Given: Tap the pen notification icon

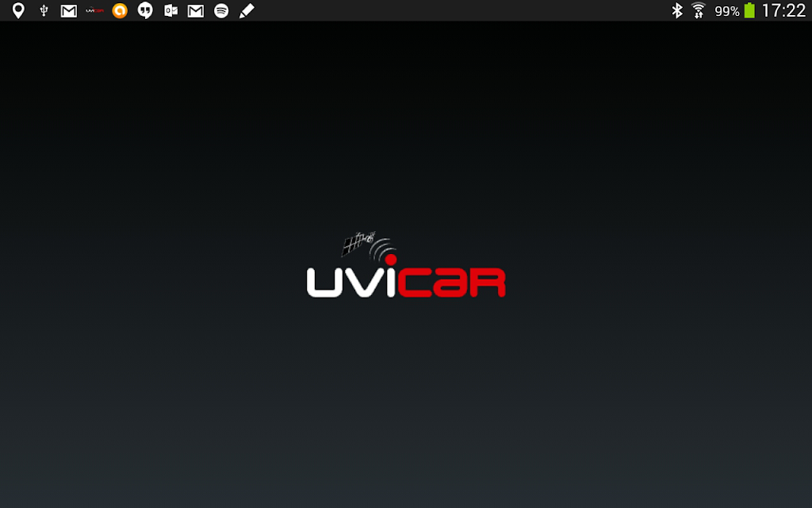Looking at the screenshot, I should (x=247, y=11).
